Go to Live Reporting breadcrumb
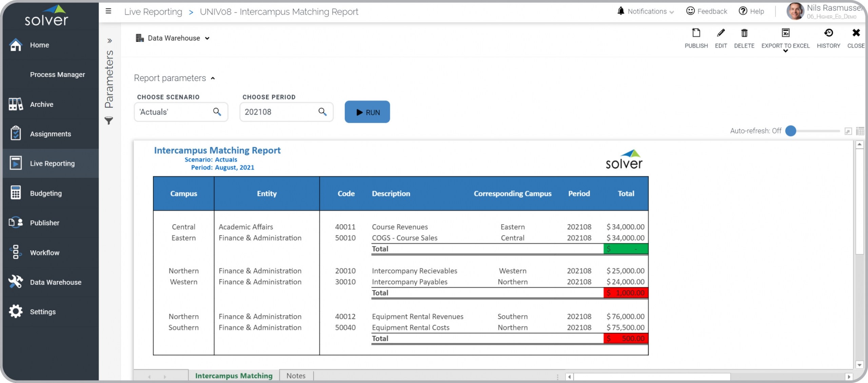This screenshot has height=383, width=868. coord(153,12)
